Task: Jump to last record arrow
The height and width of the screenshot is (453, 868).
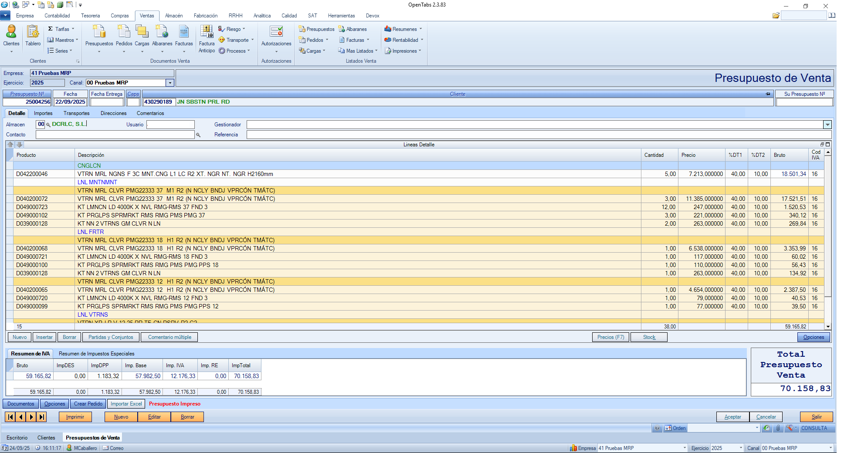Action: (x=42, y=417)
